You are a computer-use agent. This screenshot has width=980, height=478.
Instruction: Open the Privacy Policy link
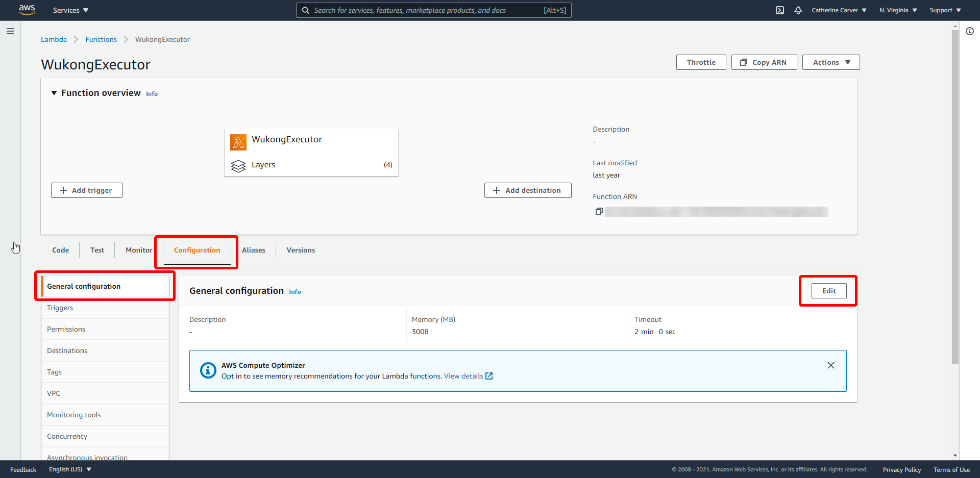902,470
